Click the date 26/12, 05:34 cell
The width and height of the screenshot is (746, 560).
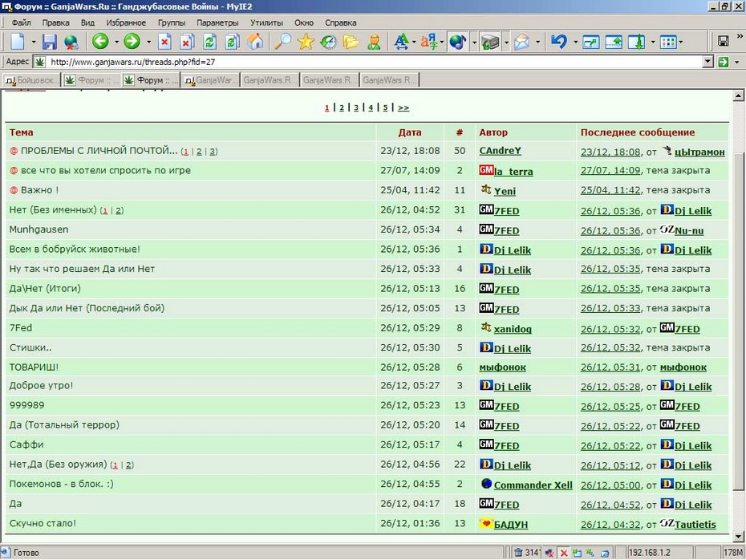(x=410, y=229)
